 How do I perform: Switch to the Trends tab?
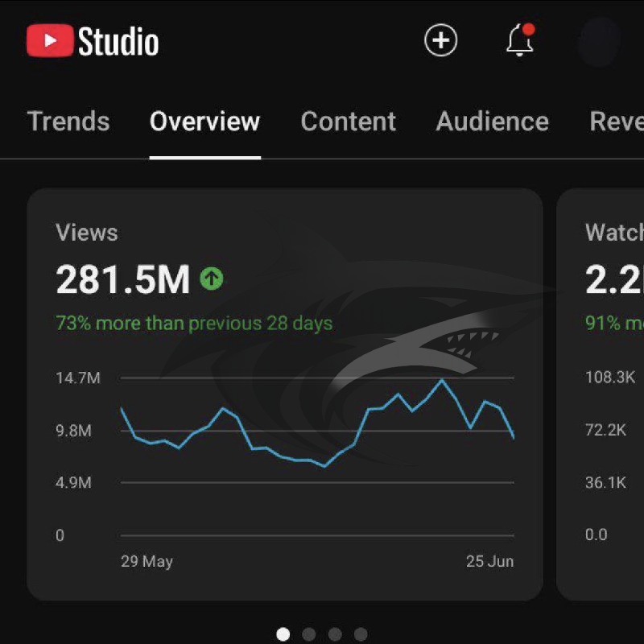point(68,122)
